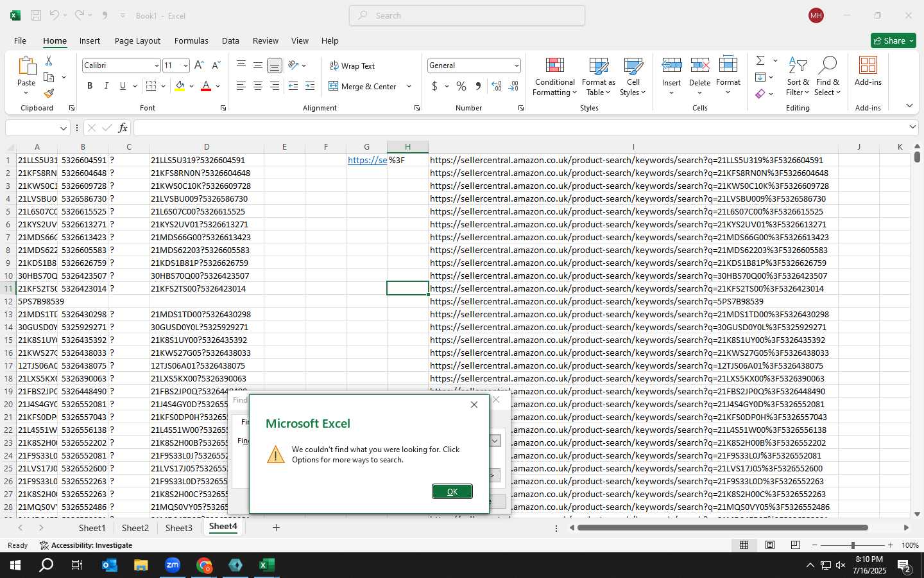This screenshot has height=578, width=924.
Task: Toggle Wrap Text on
Action: click(352, 66)
